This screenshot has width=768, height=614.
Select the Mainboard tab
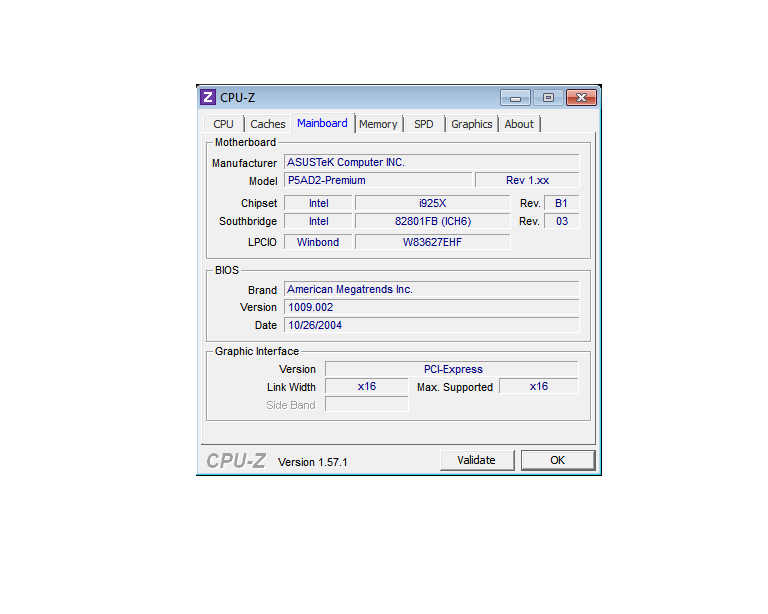coord(322,123)
